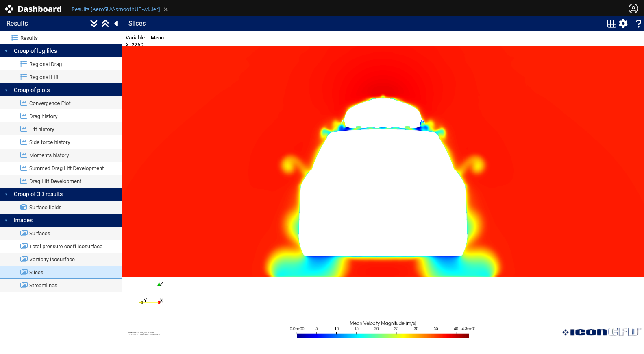644x354 pixels.
Task: Open settings gear in Slices header
Action: 623,24
